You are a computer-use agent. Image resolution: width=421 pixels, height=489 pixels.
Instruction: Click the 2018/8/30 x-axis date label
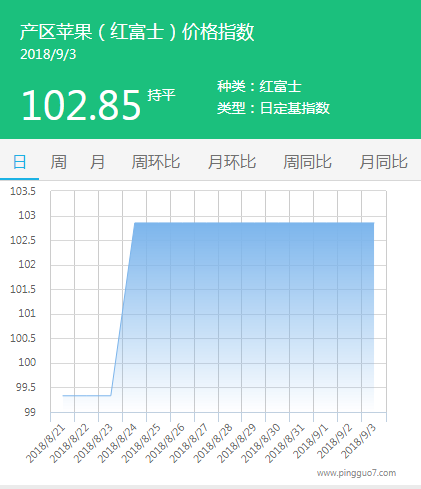coord(262,443)
